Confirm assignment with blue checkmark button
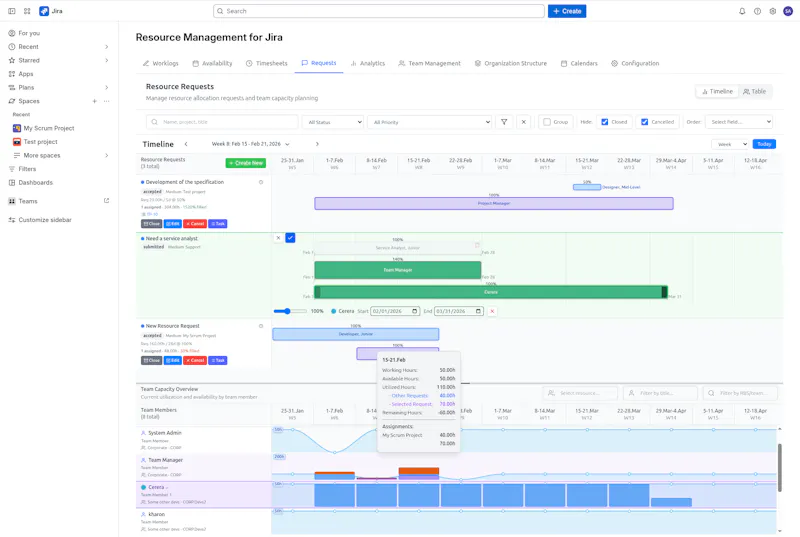The image size is (800, 537). click(x=290, y=238)
